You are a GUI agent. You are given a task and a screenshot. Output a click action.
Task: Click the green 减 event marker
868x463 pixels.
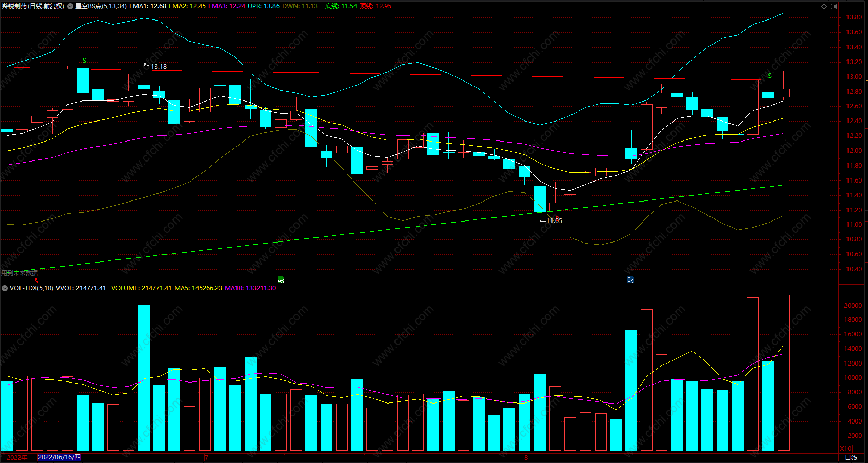point(281,279)
